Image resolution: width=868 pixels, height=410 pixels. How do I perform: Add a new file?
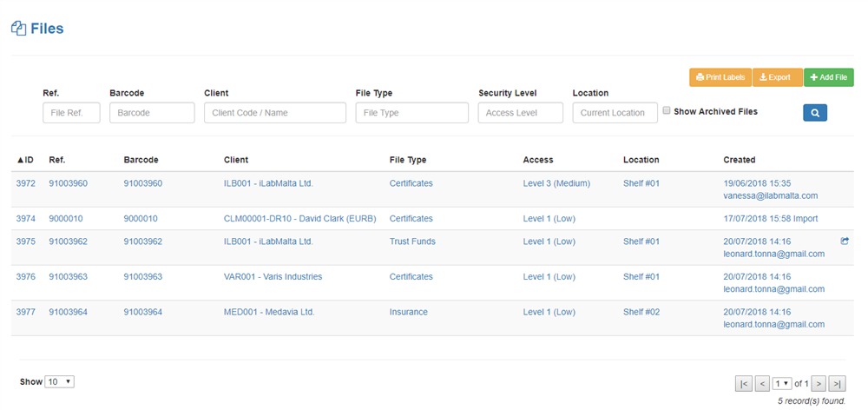pyautogui.click(x=828, y=77)
